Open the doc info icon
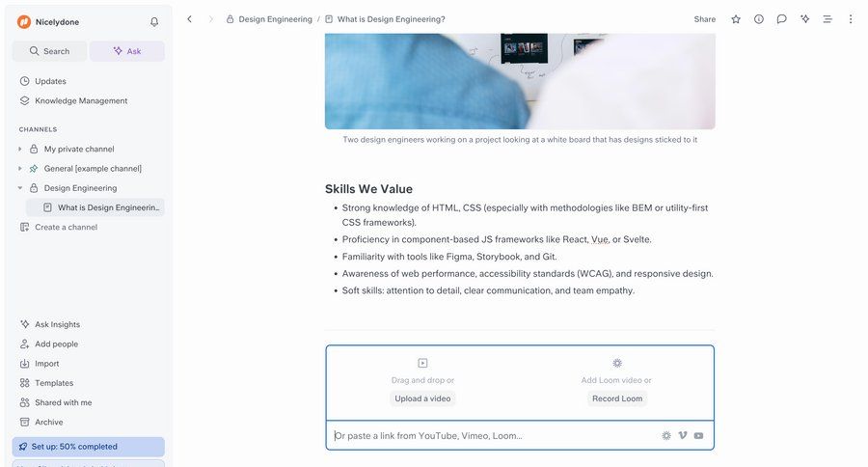 click(759, 19)
